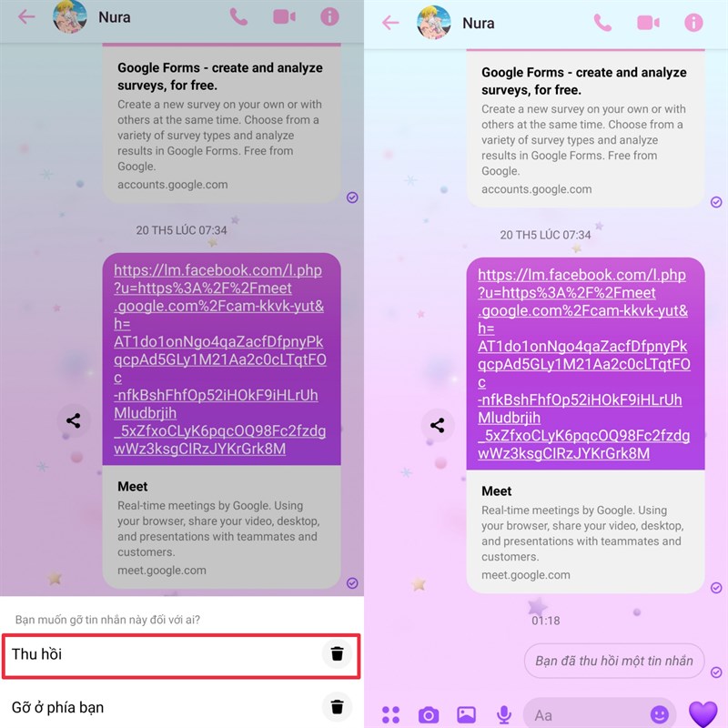Select the Thu hồi option
728x728 pixels.
click(x=181, y=656)
